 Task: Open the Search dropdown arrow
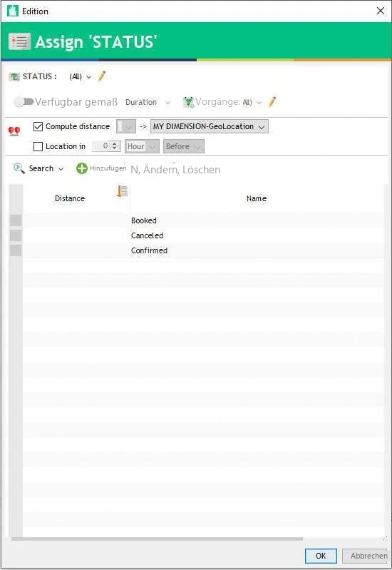click(x=61, y=169)
